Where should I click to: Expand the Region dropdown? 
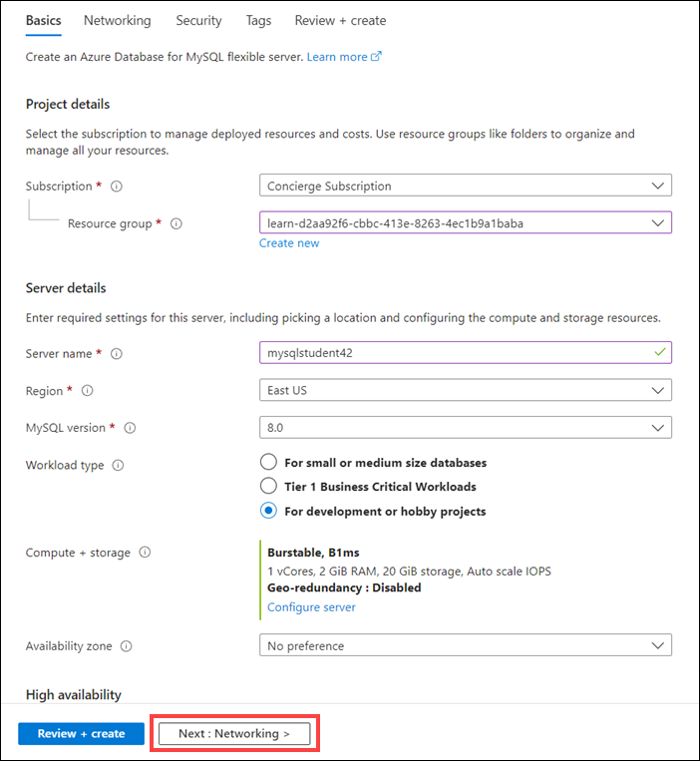[x=465, y=390]
